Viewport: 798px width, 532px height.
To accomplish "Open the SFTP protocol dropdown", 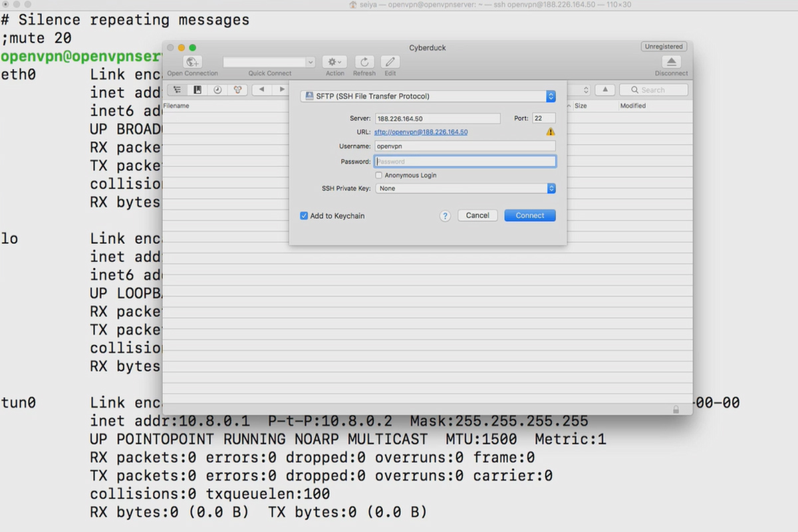I will pos(428,96).
